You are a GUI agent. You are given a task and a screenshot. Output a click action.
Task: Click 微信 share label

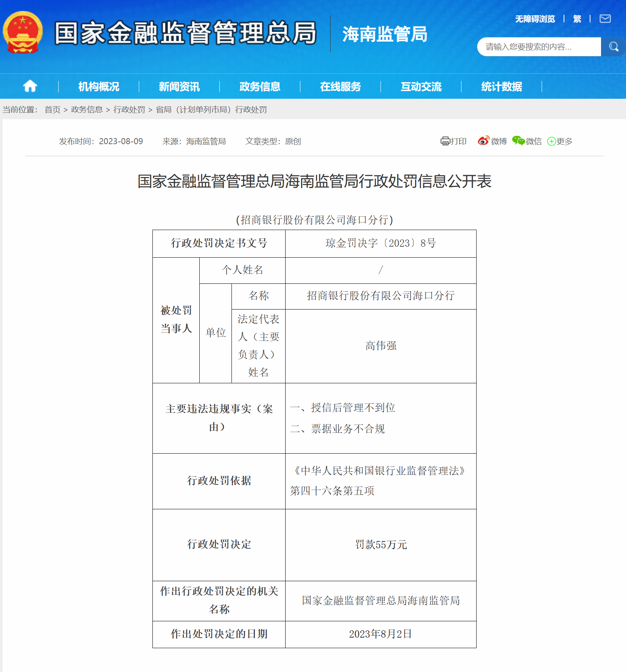pyautogui.click(x=534, y=142)
